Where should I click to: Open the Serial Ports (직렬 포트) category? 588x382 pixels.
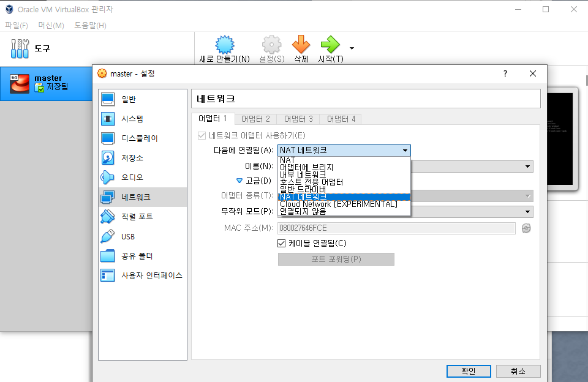pyautogui.click(x=143, y=217)
